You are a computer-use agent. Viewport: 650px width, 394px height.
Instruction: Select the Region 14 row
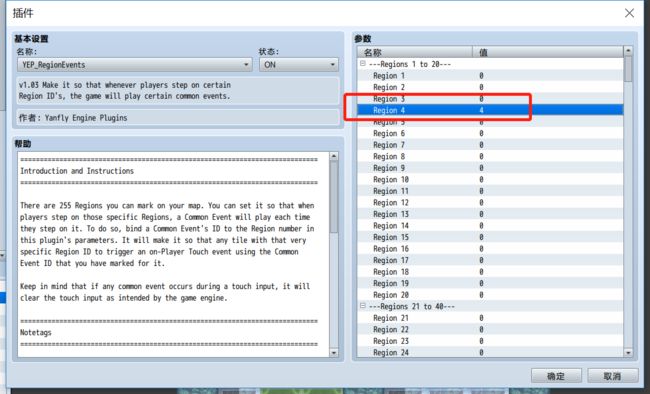[490, 226]
